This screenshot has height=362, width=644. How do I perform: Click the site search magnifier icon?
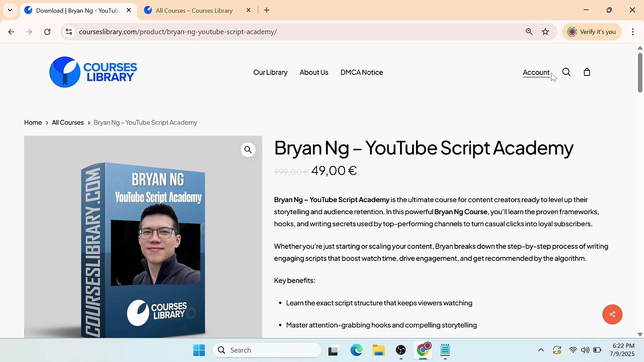point(566,72)
